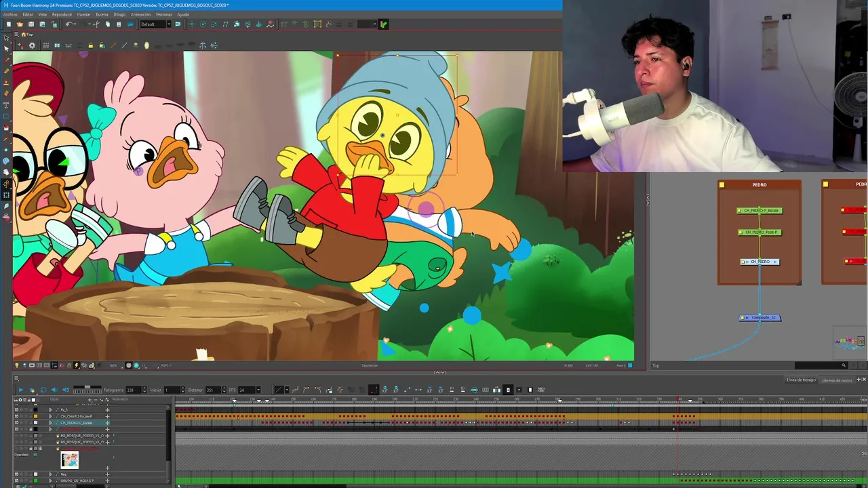868x488 pixels.
Task: Click the layer thumbnail preview in timeline
Action: click(x=70, y=460)
